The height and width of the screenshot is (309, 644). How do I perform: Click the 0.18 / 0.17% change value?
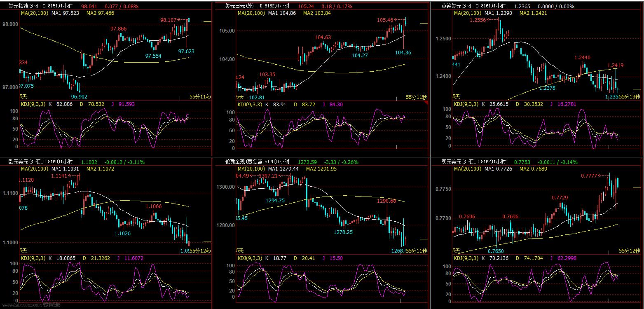337,7
